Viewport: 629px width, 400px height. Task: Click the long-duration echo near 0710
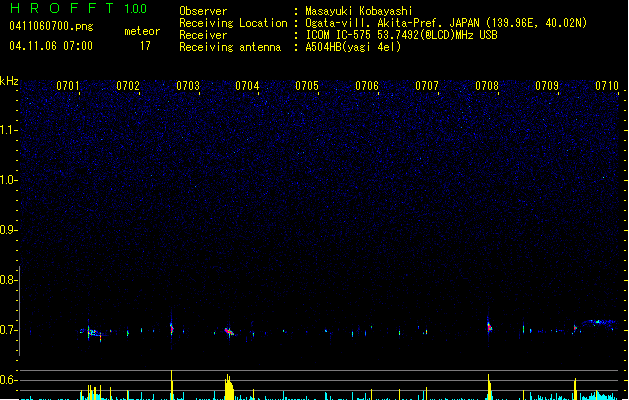click(598, 322)
